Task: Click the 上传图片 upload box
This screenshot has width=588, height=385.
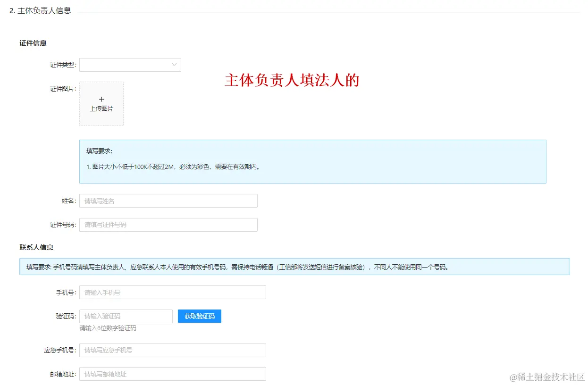Action: click(101, 104)
